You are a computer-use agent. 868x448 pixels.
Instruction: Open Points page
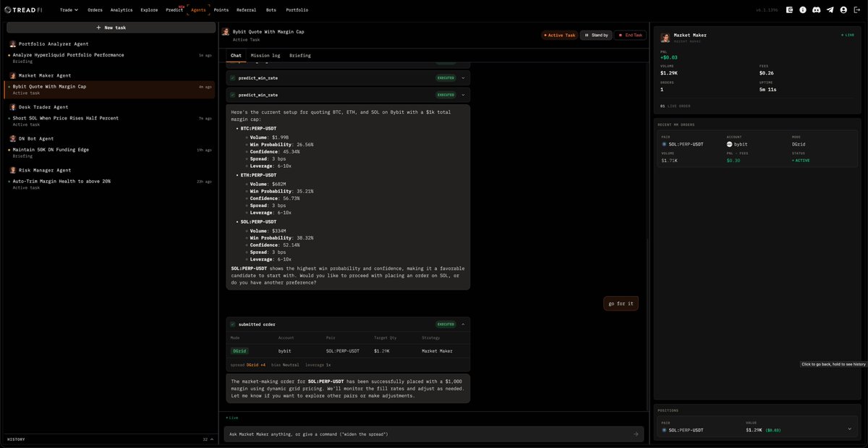click(221, 10)
